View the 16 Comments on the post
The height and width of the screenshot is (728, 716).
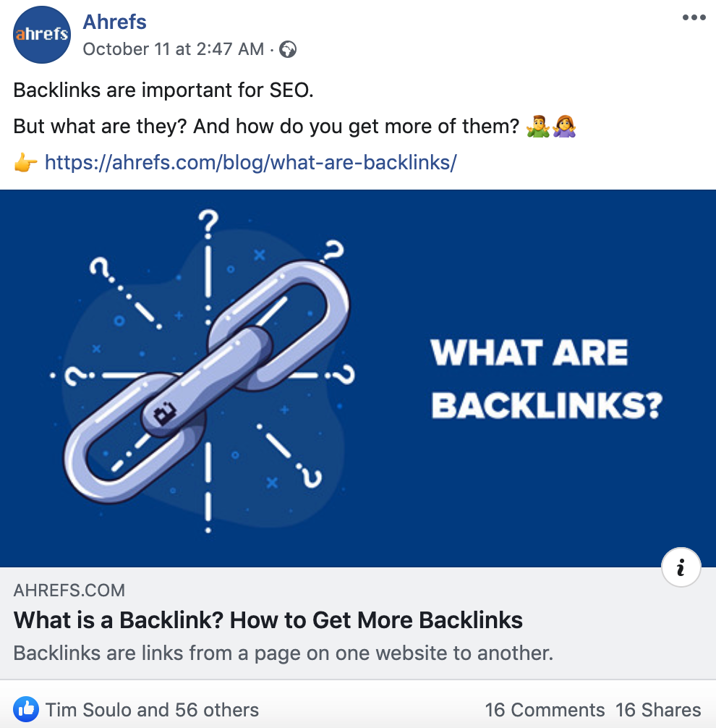545,710
